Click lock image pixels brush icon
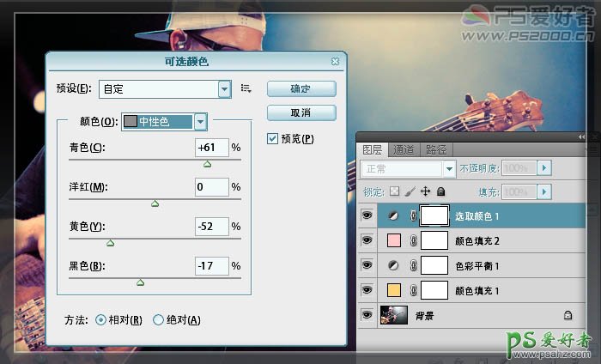 410,191
